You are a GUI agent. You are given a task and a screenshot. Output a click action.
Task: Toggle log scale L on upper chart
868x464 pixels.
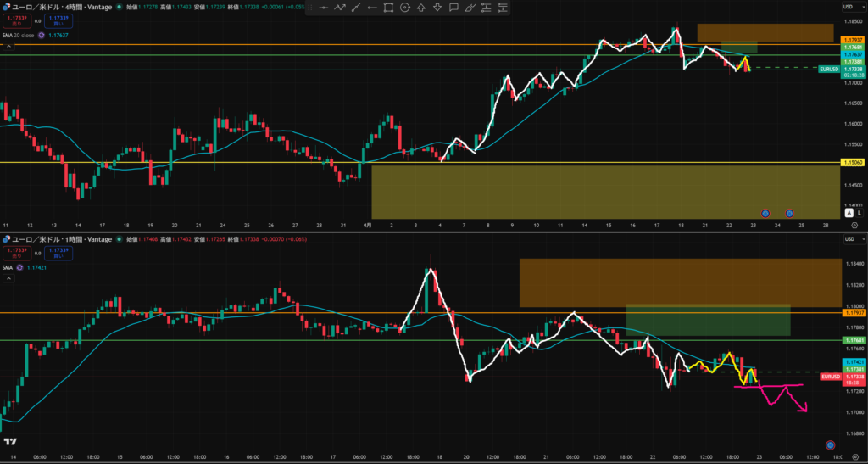[x=859, y=213]
